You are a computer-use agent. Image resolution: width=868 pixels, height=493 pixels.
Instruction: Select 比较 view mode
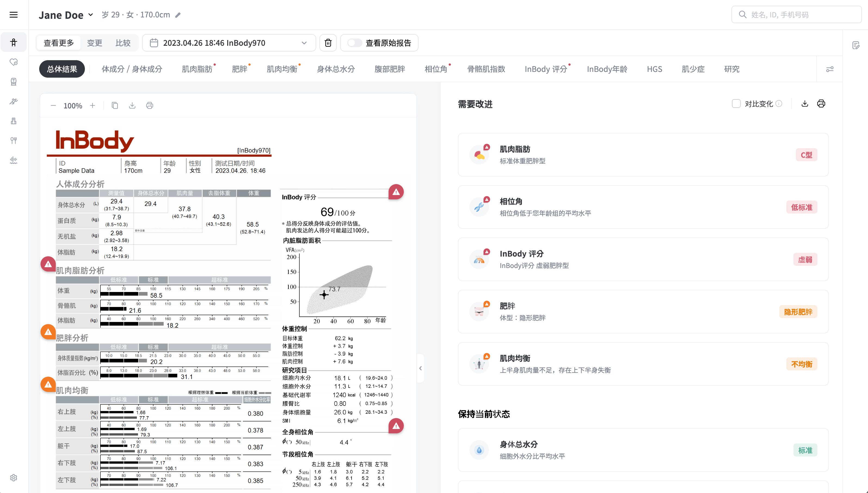click(123, 43)
